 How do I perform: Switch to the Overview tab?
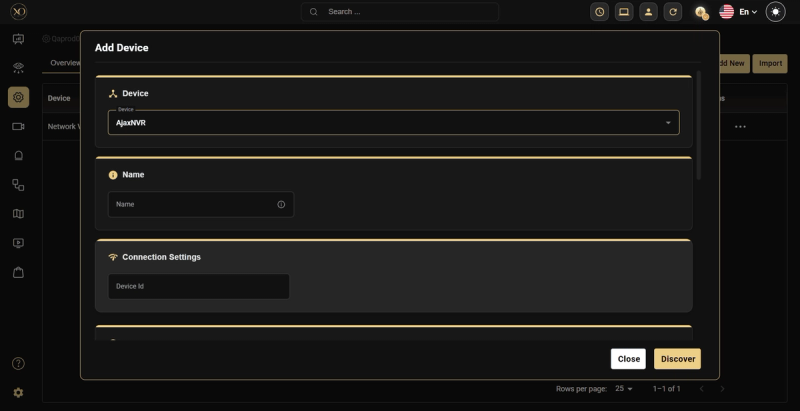point(65,63)
